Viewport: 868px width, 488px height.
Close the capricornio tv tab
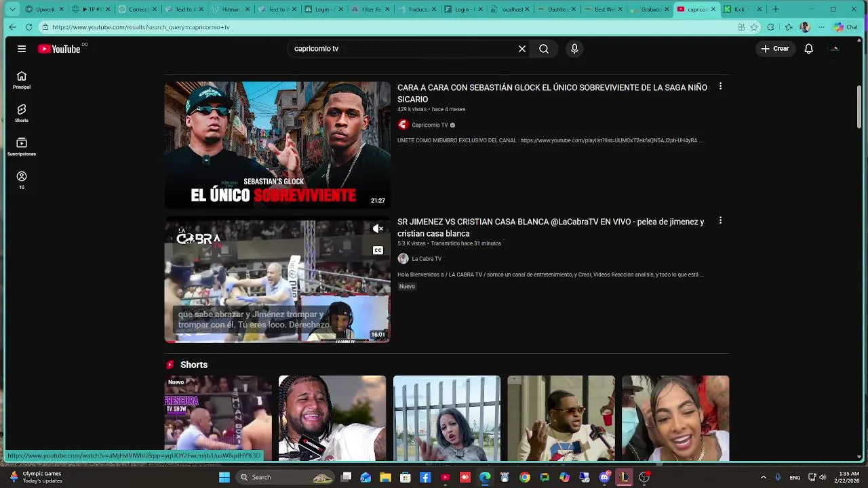(x=713, y=9)
